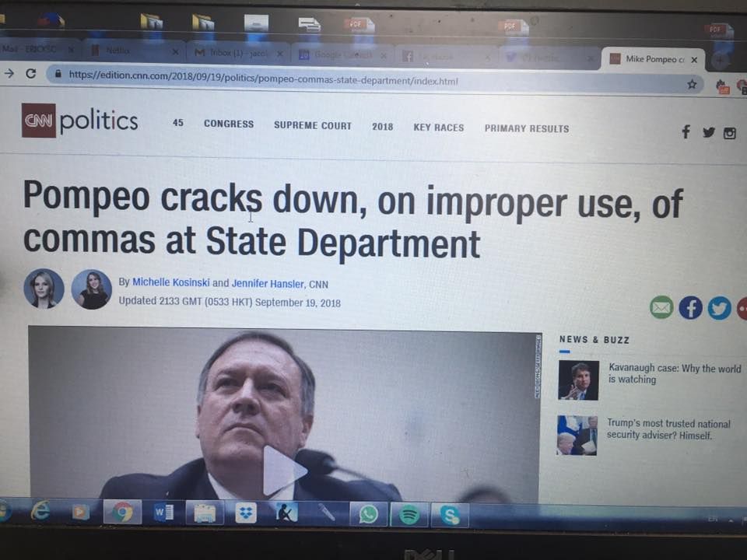Viewport: 747px width, 560px height.
Task: Go to Primary Results section
Action: [527, 128]
